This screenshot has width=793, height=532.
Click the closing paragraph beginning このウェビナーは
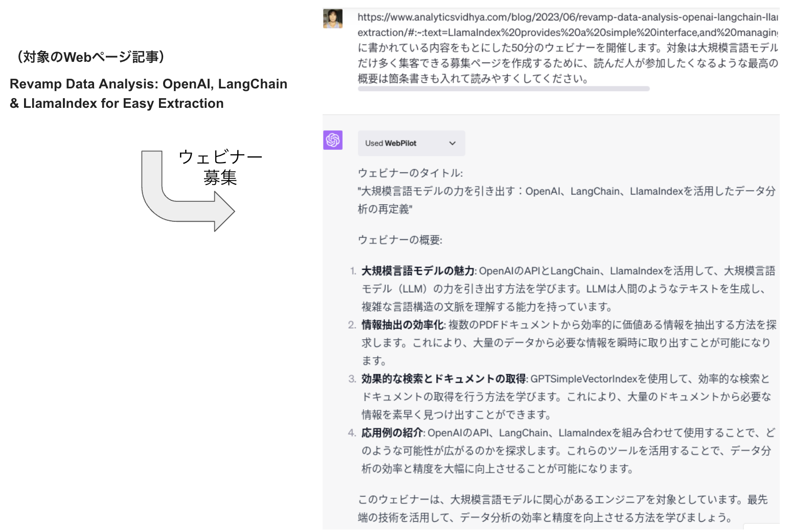point(562,508)
